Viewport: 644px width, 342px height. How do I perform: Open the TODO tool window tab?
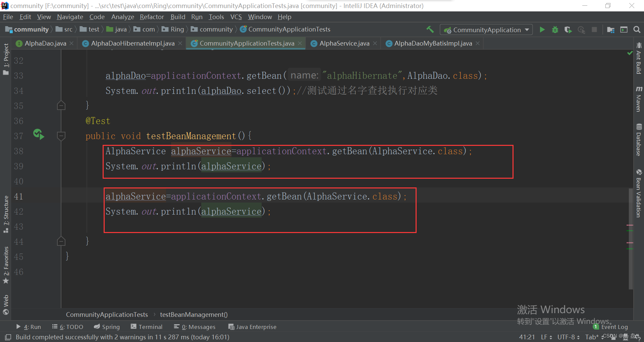tap(68, 327)
